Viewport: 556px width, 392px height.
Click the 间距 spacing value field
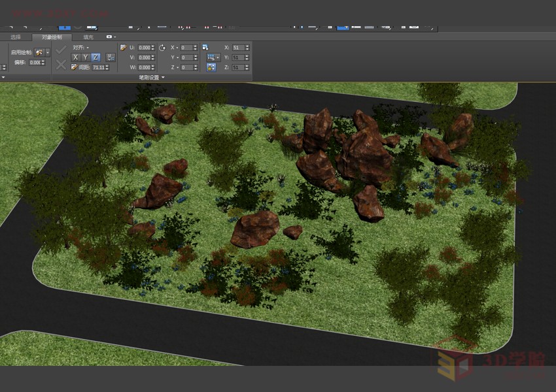[98, 67]
